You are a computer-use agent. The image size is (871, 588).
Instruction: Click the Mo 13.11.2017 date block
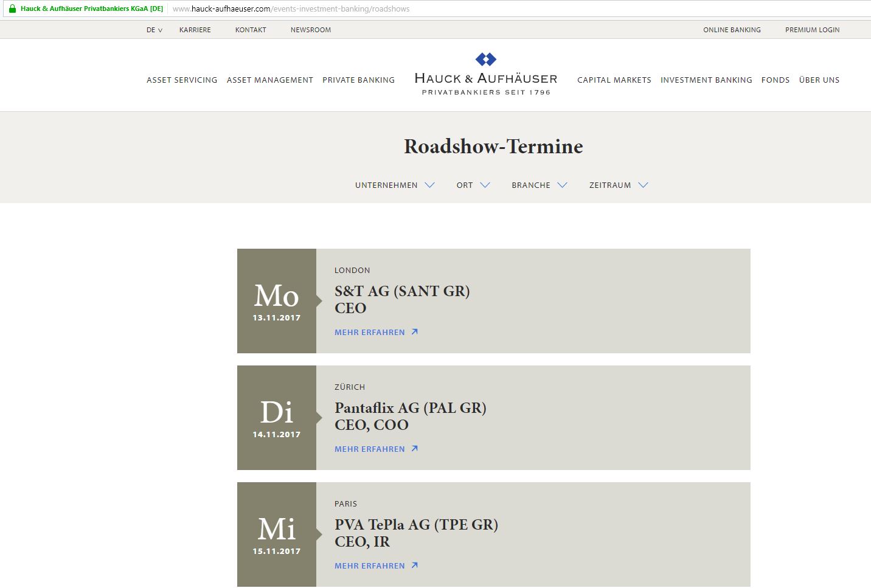(x=277, y=301)
